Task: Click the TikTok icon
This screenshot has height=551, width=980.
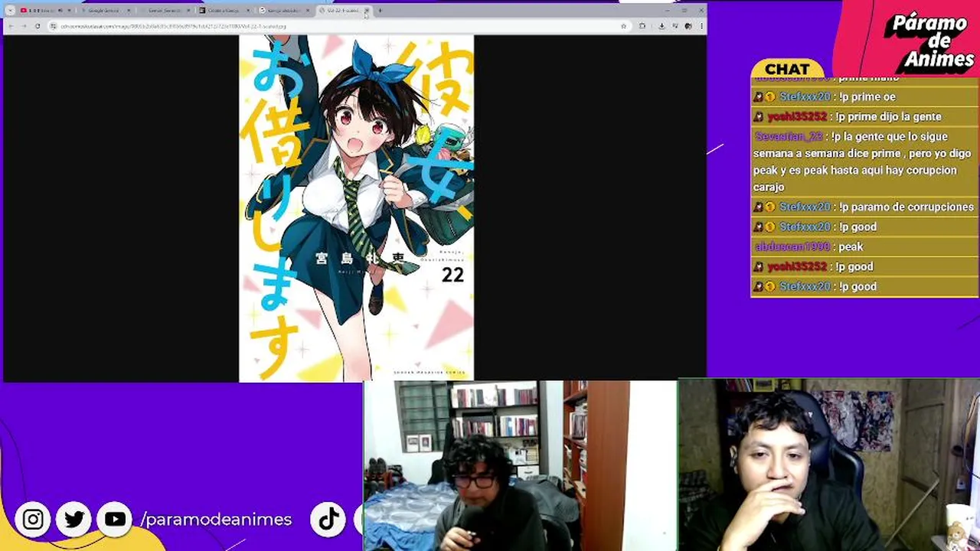Action: (x=328, y=520)
